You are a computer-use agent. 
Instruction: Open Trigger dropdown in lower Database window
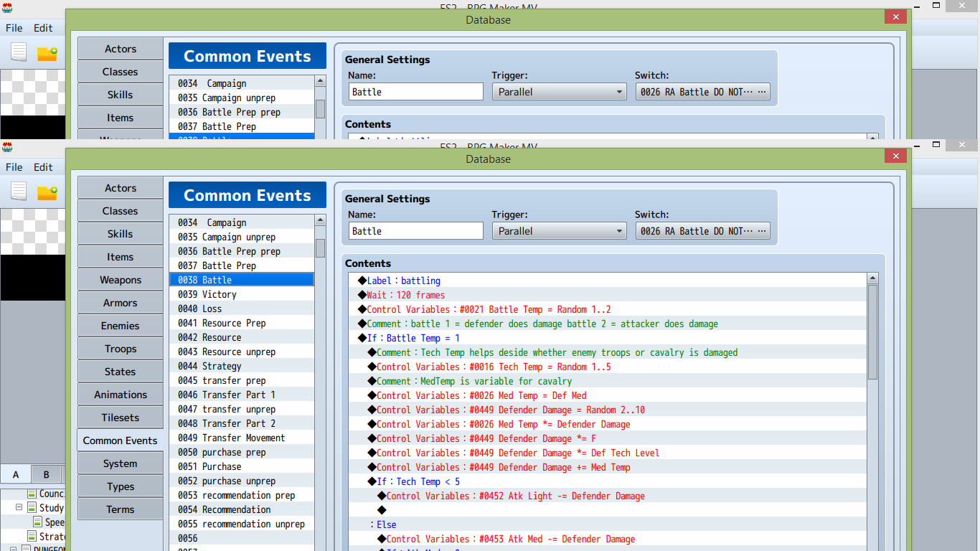click(x=560, y=231)
